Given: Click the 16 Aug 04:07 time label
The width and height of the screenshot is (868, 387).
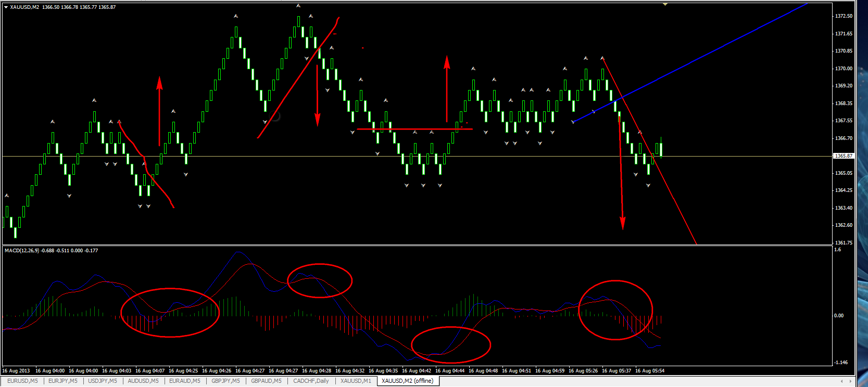Looking at the screenshot, I should click(150, 371).
